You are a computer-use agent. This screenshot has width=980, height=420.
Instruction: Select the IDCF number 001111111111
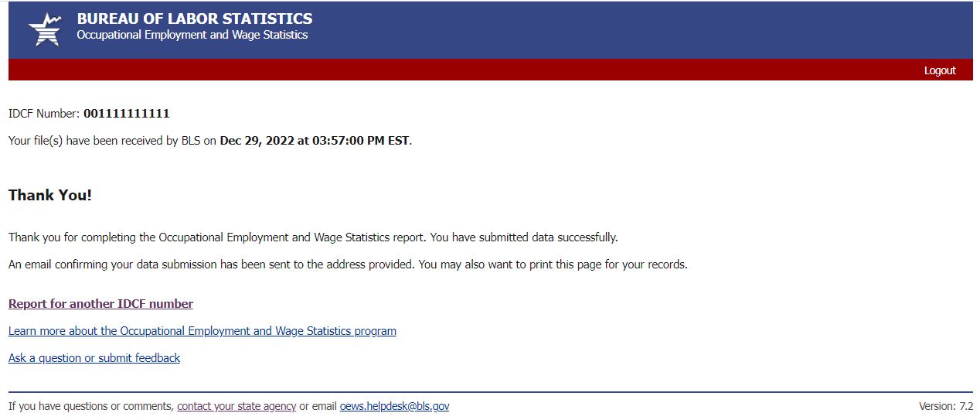point(127,114)
